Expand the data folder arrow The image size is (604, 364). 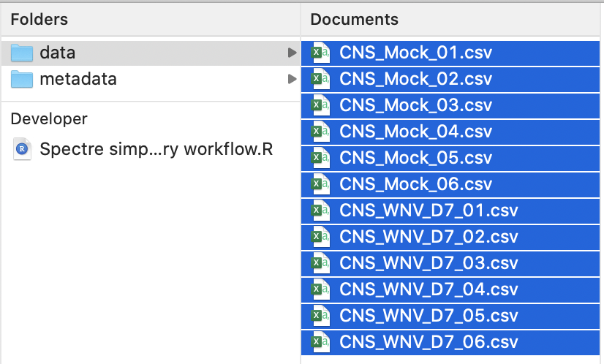tap(292, 53)
